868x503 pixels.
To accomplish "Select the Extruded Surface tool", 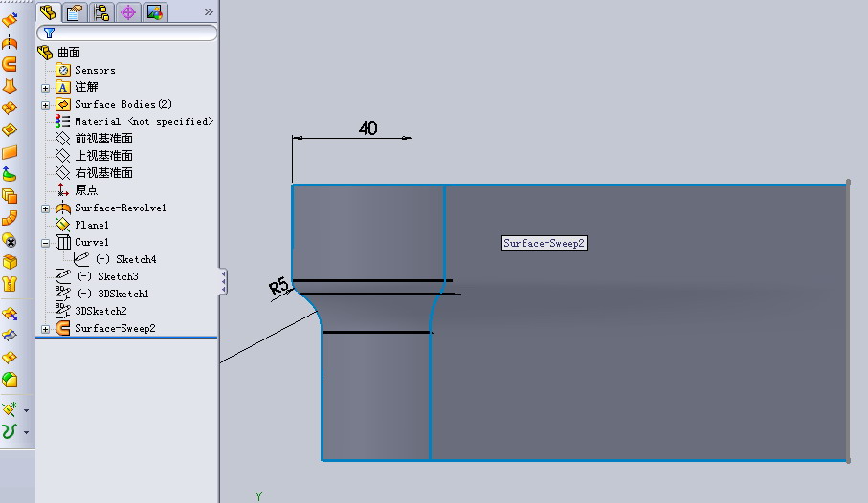I will tap(10, 20).
